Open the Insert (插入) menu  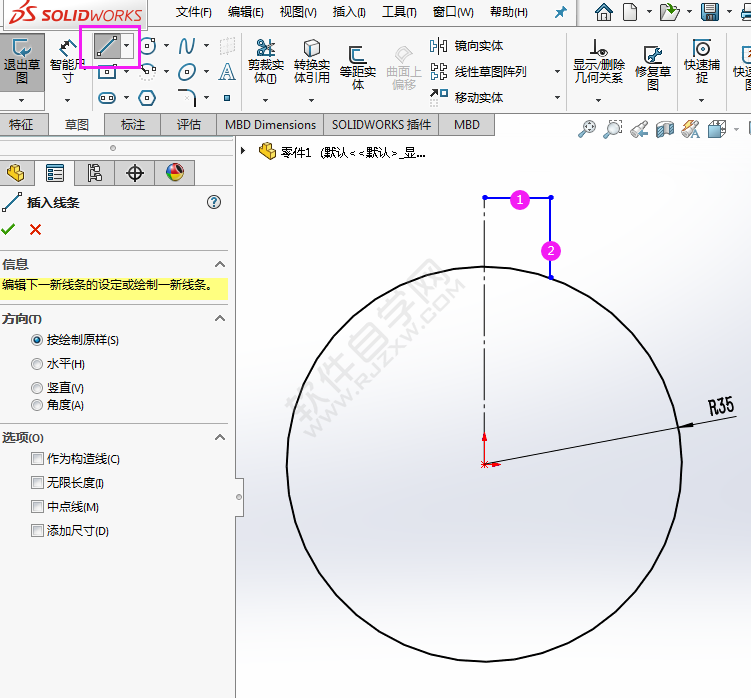coord(349,12)
